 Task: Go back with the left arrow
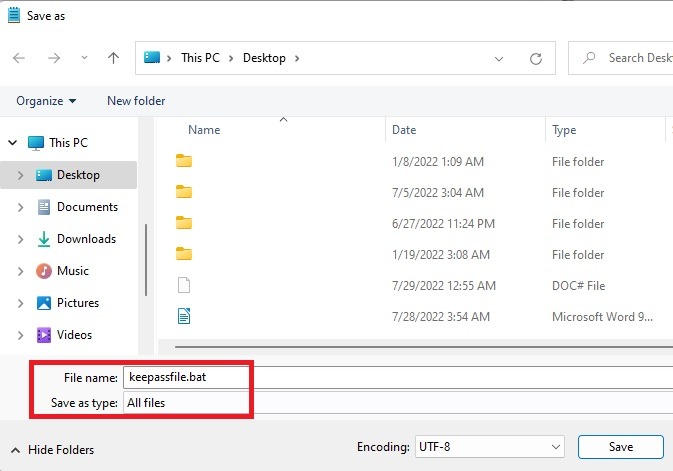pos(19,58)
